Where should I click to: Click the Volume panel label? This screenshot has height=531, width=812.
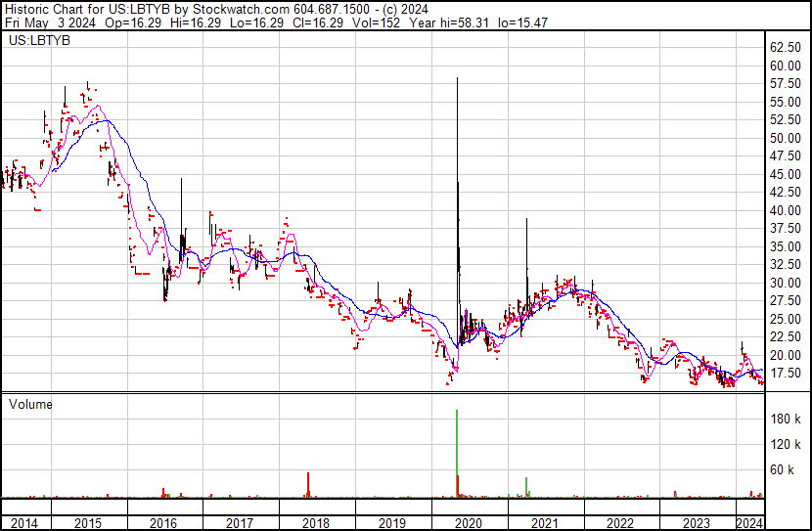pyautogui.click(x=30, y=404)
